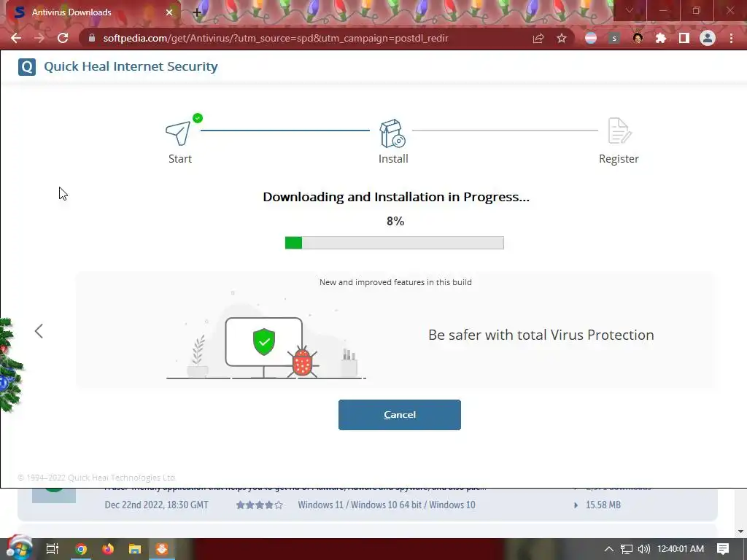Open the Extensions puzzle piece menu
This screenshot has width=747, height=560.
tap(661, 38)
